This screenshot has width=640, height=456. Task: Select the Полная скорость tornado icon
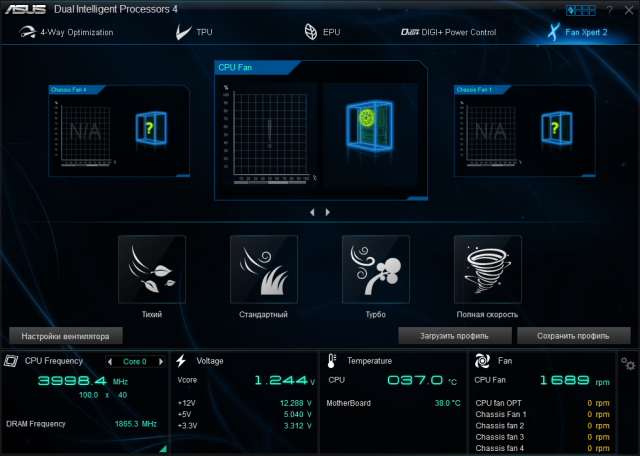click(487, 269)
